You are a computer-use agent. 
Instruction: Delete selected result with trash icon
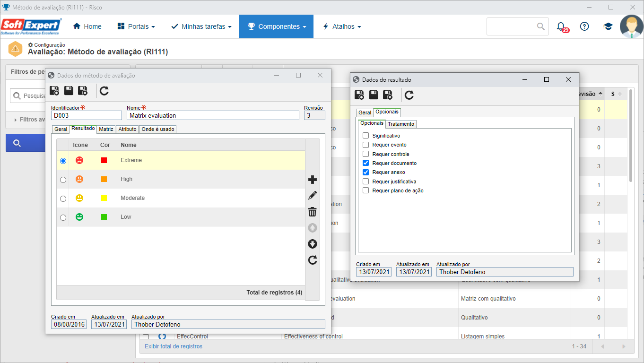[313, 212]
